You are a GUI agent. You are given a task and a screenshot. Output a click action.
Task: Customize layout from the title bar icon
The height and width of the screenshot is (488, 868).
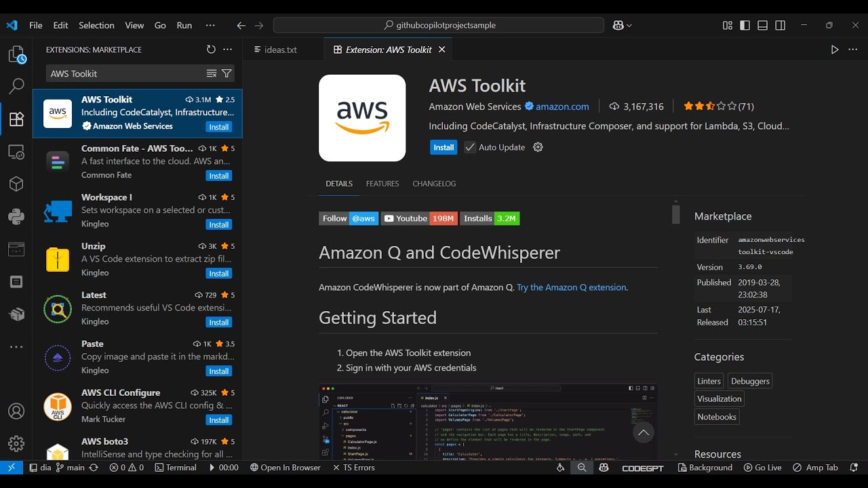click(728, 25)
